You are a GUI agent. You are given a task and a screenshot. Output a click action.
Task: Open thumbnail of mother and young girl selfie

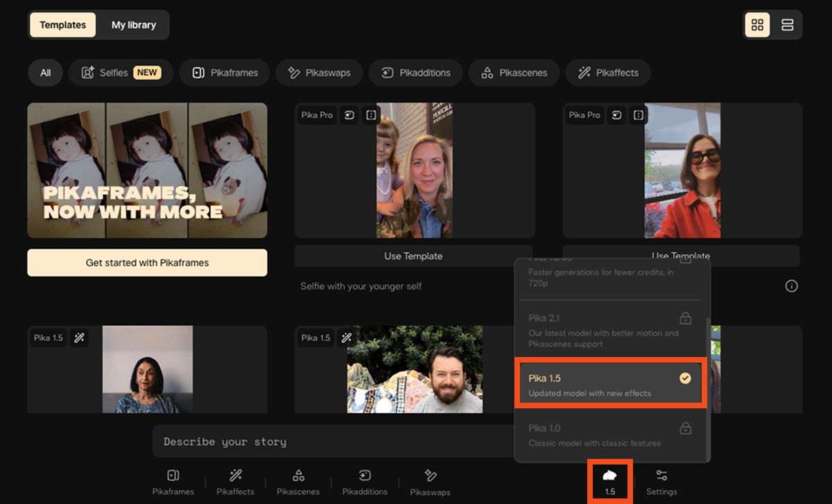415,171
